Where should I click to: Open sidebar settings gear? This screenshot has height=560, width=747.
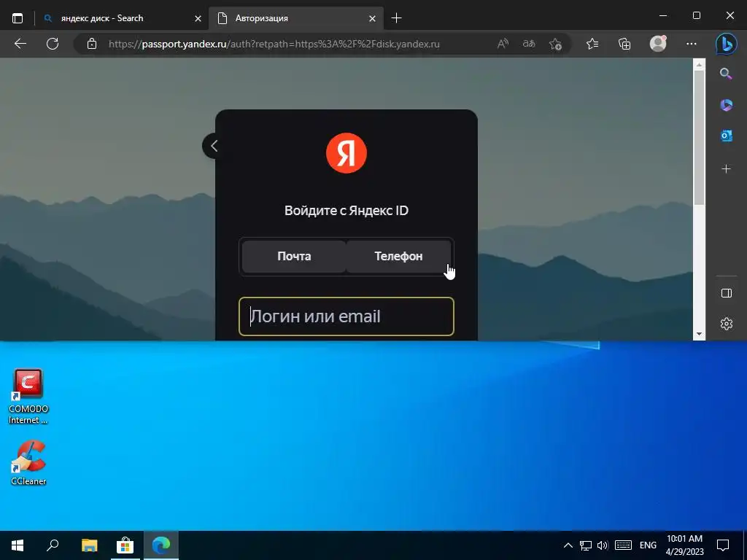click(x=726, y=324)
